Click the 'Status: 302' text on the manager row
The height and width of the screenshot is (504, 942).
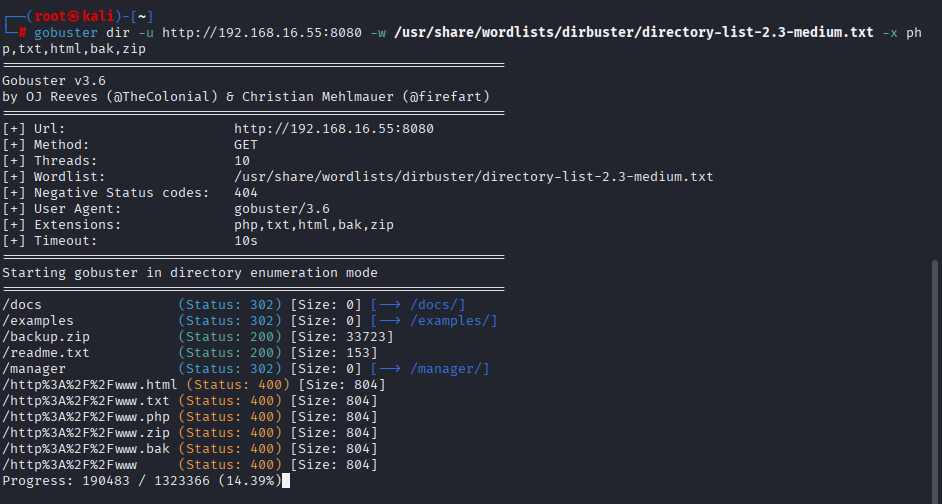click(x=230, y=369)
